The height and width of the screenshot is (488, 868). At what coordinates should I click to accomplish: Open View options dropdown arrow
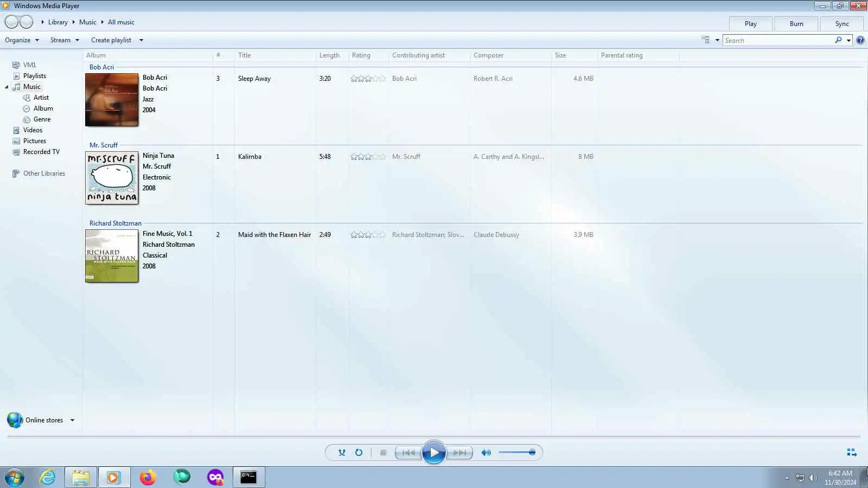pyautogui.click(x=717, y=40)
